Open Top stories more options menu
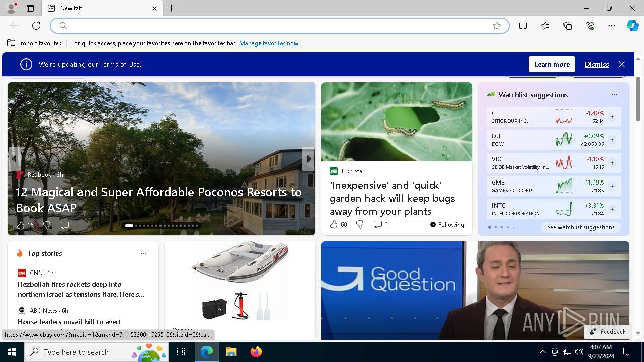Viewport: 644px width, 362px height. coord(143,253)
